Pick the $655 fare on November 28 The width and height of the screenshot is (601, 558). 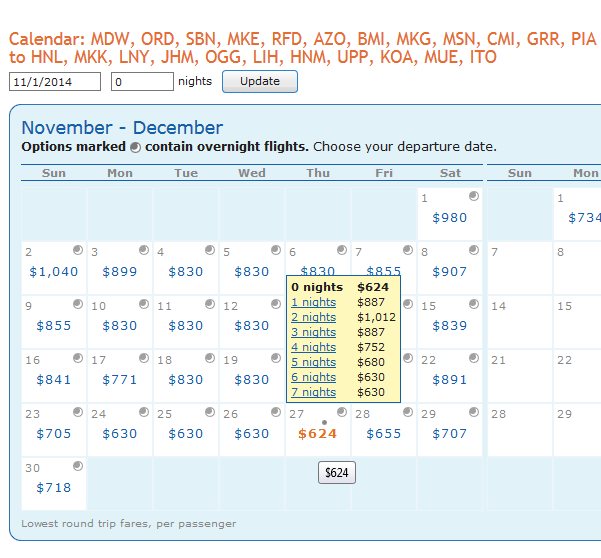click(x=384, y=433)
